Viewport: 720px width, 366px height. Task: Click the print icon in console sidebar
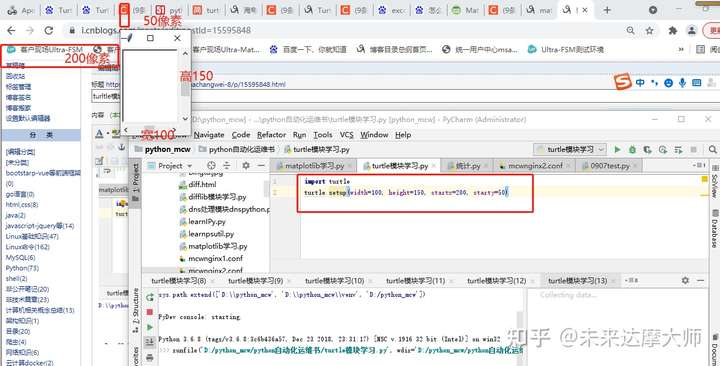[x=150, y=357]
